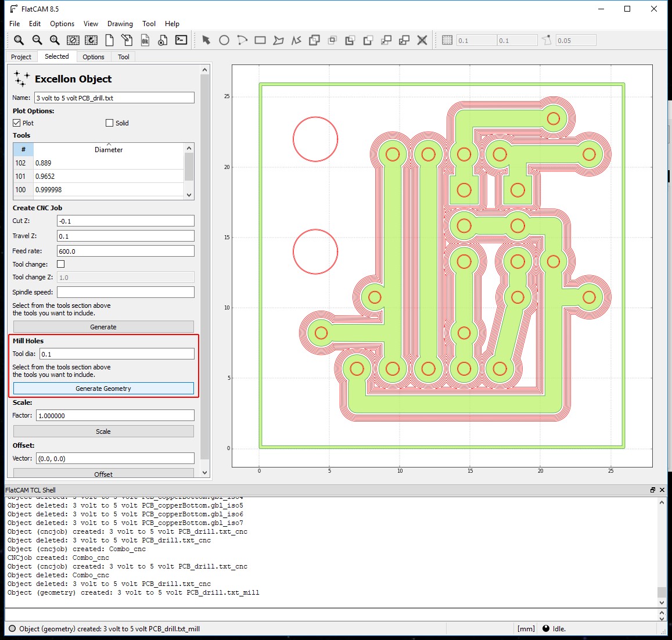Click the Update Geometry OK icon
This screenshot has width=672, height=640.
tap(145, 40)
